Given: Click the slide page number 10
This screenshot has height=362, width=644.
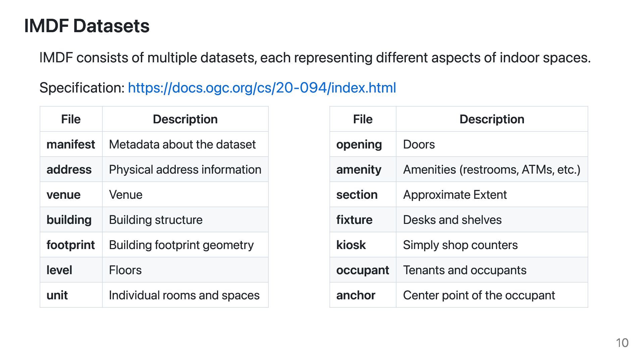Looking at the screenshot, I should tap(622, 343).
